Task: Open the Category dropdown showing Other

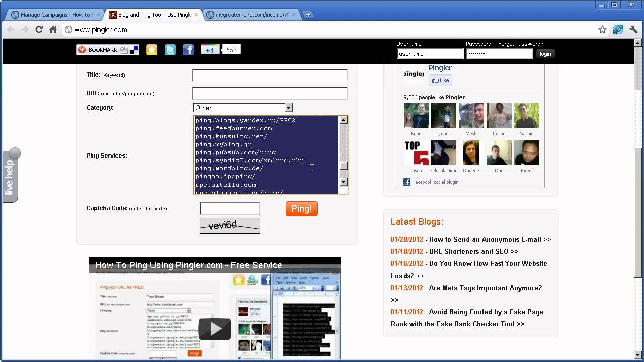Action: tap(243, 108)
